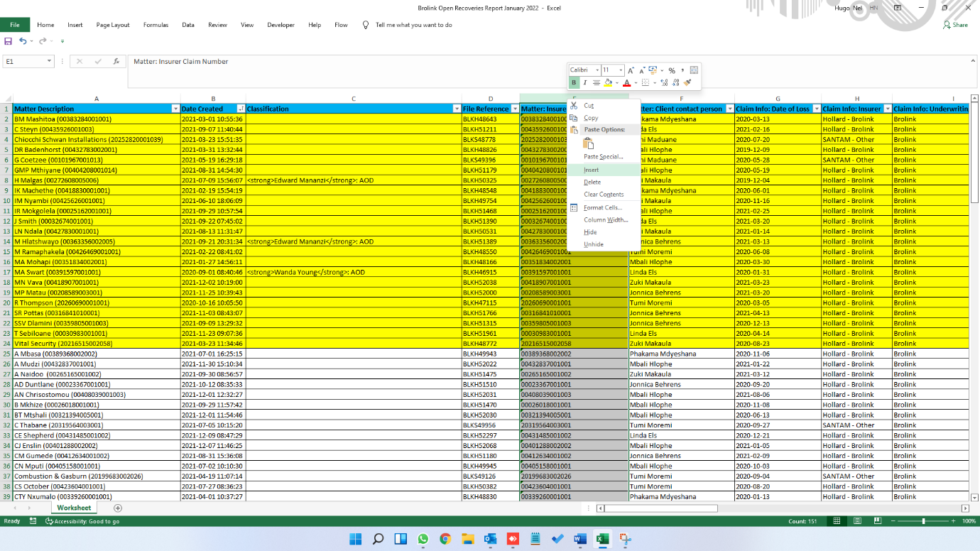The width and height of the screenshot is (980, 551).
Task: Click the macro recording icon in status bar
Action: [x=33, y=521]
